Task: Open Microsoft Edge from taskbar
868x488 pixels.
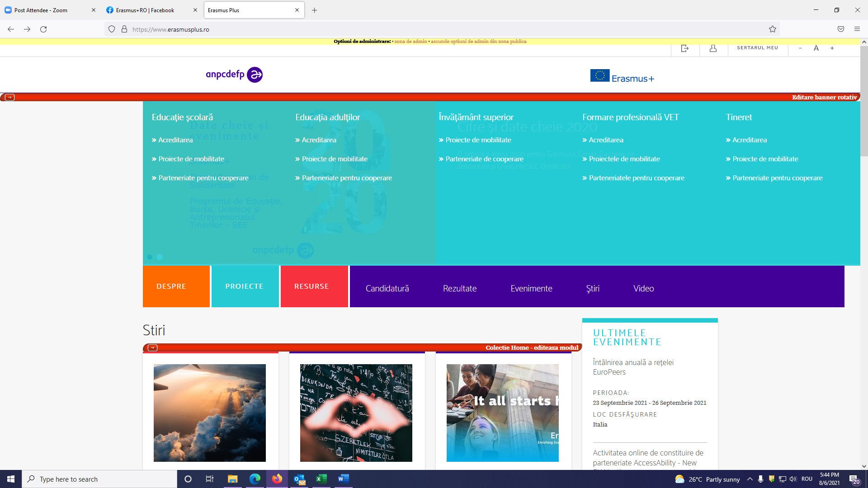Action: point(255,479)
